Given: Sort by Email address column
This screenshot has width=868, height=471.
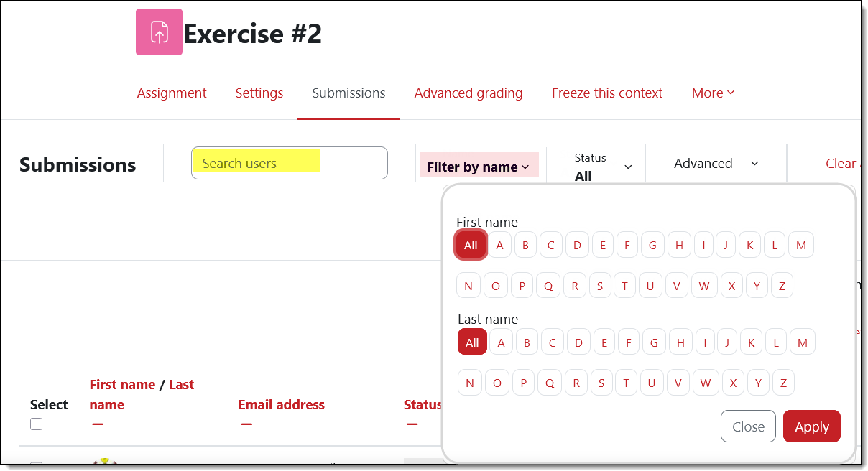Looking at the screenshot, I should (x=281, y=405).
